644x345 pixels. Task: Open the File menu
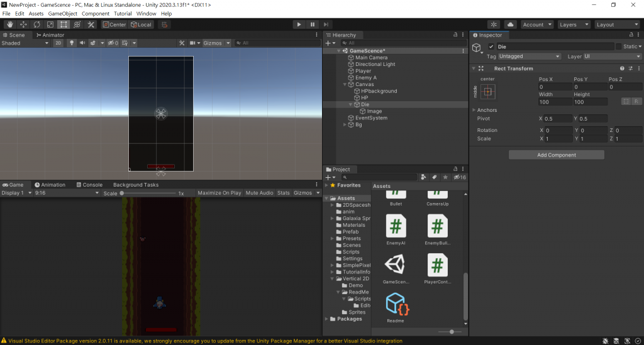[6, 14]
